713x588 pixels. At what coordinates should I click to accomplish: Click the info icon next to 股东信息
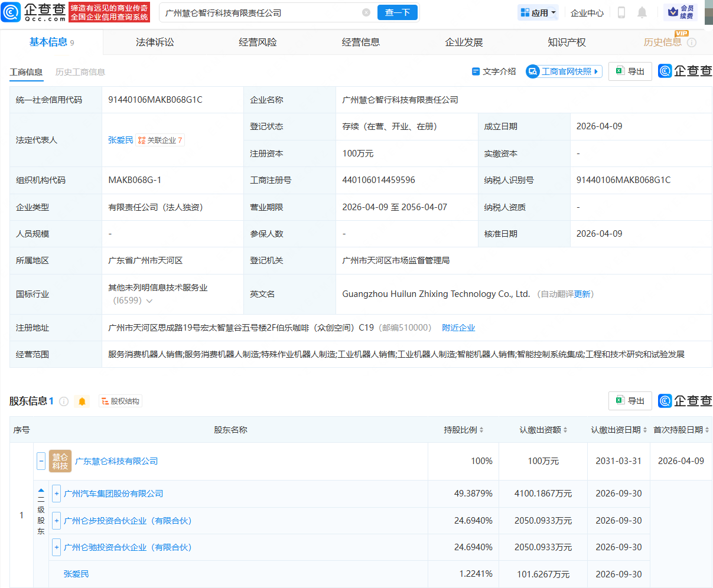64,401
